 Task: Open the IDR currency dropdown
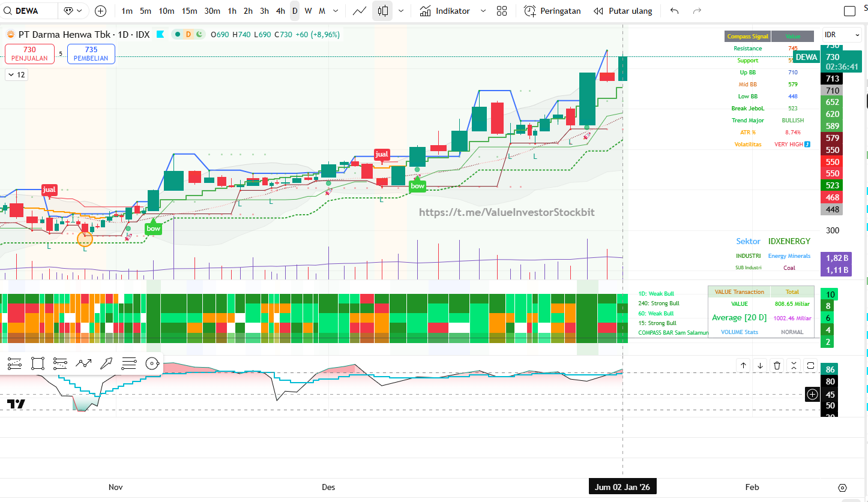(839, 35)
